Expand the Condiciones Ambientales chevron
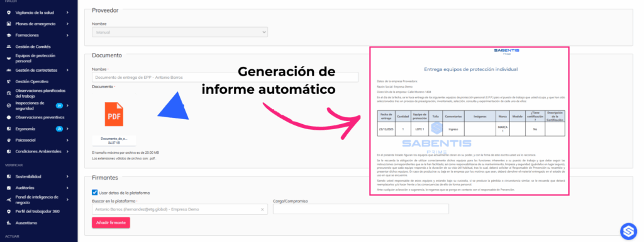This screenshot has width=644, height=242. click(x=67, y=151)
